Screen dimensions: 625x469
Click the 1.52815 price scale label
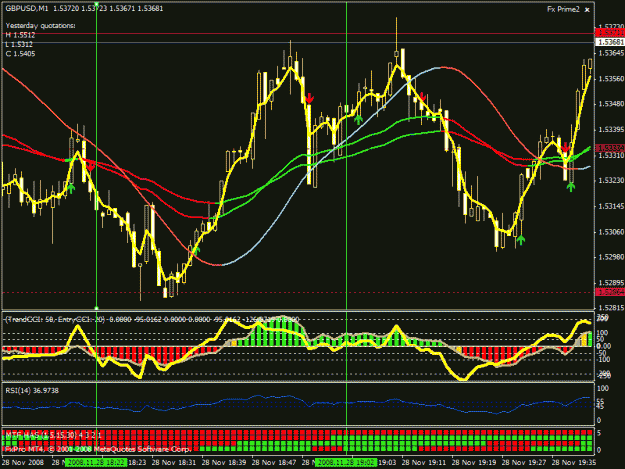coord(611,308)
